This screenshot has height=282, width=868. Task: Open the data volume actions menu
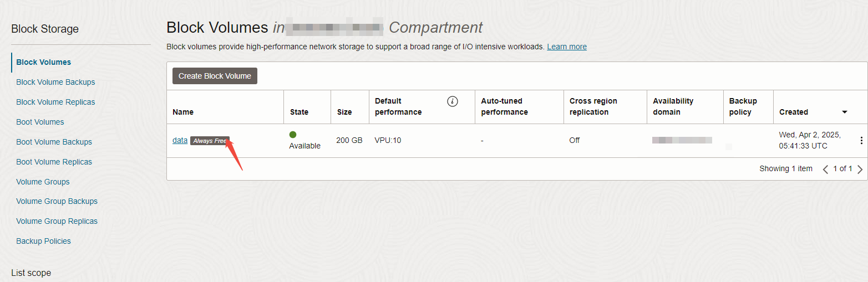coord(861,141)
